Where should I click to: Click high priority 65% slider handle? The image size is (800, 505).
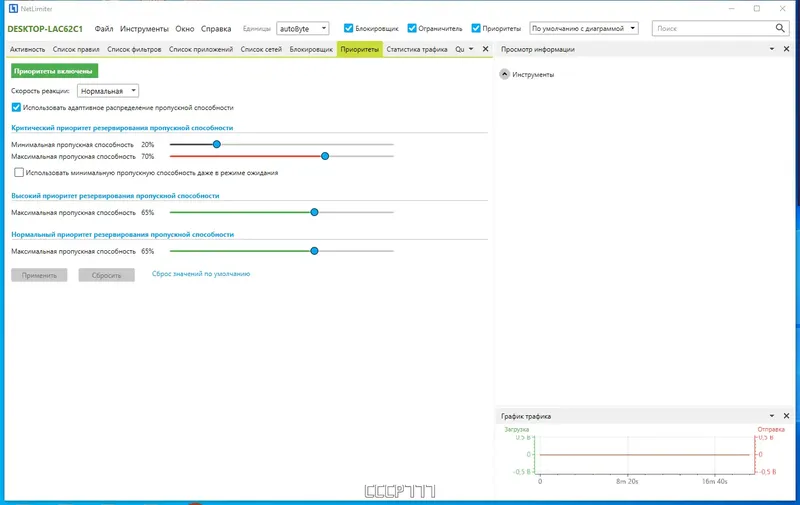tap(314, 212)
